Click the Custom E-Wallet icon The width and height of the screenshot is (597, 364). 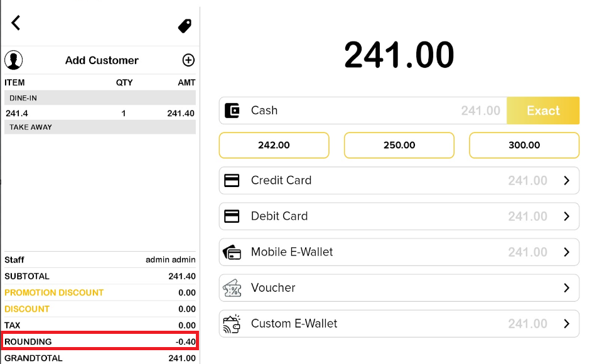click(232, 324)
